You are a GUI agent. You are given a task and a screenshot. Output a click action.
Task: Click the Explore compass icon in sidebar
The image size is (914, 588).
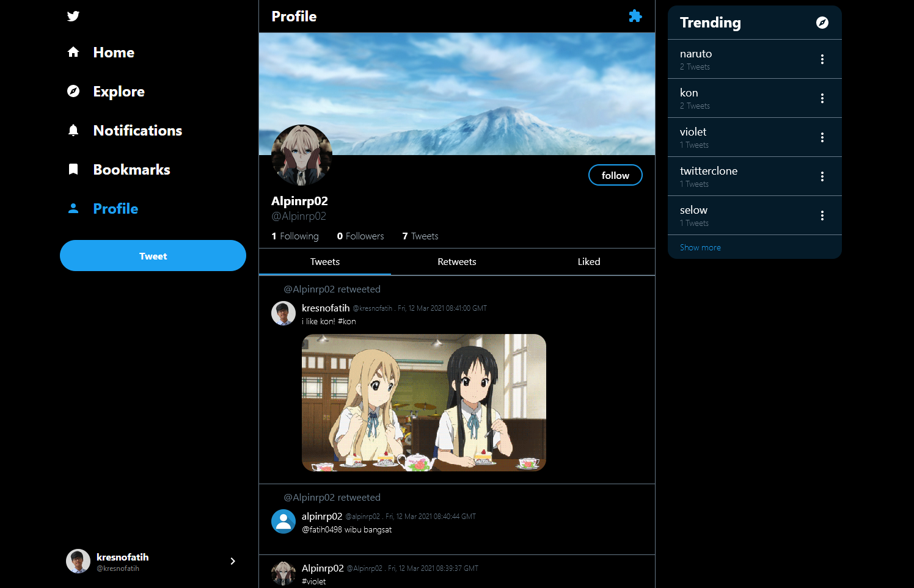tap(73, 91)
